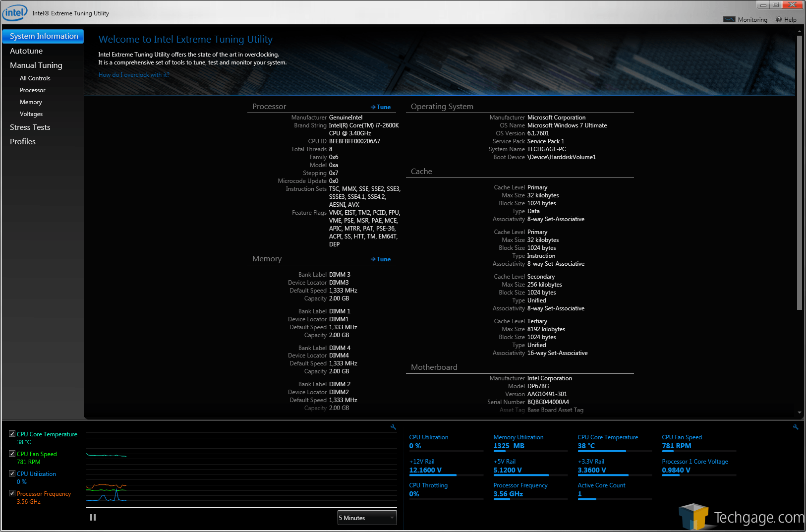Click +3.3V Rail 3.3600 V value

[592, 470]
